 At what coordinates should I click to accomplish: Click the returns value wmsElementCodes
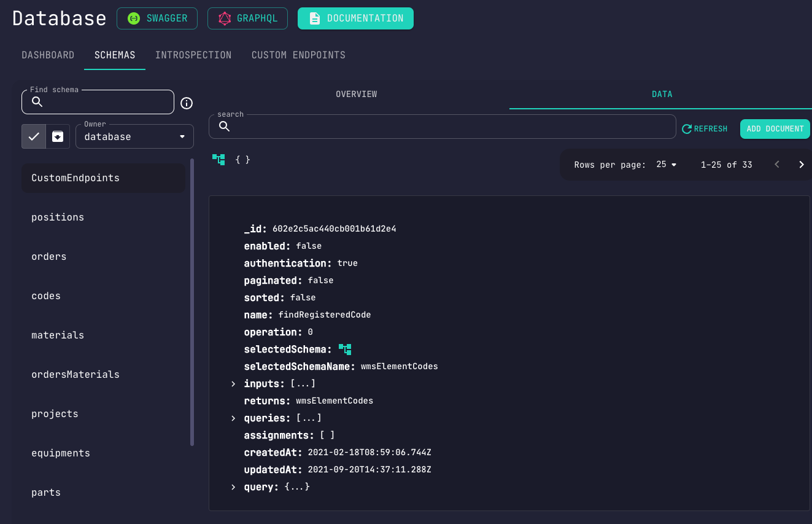point(334,401)
